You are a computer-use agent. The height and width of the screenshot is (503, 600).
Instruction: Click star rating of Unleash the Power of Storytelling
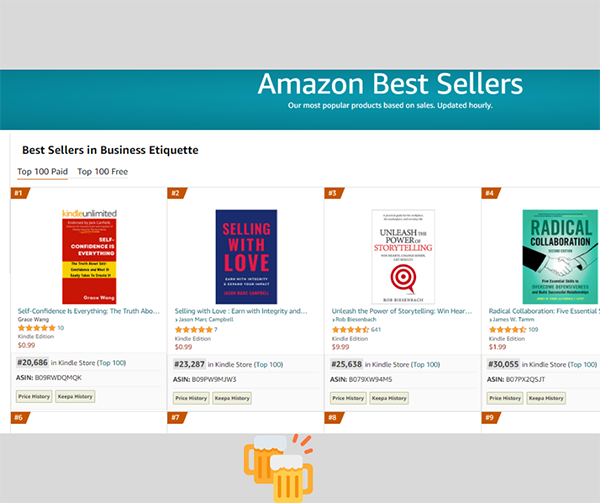coord(349,329)
